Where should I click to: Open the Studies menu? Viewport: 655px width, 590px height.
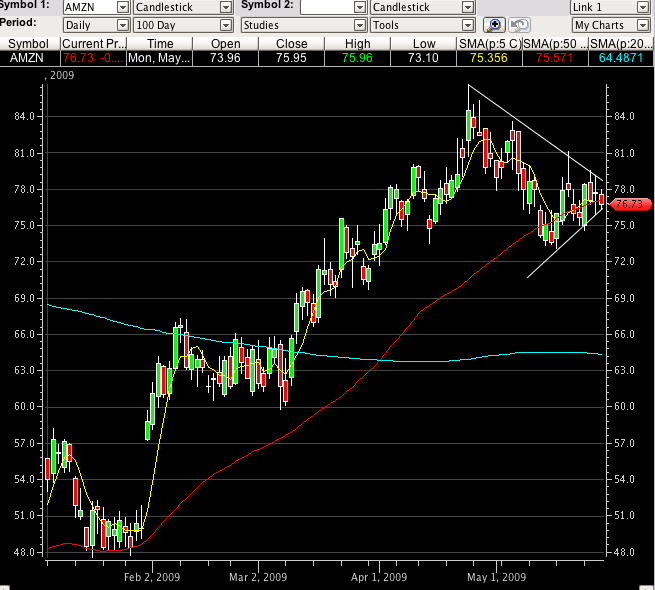click(x=303, y=24)
